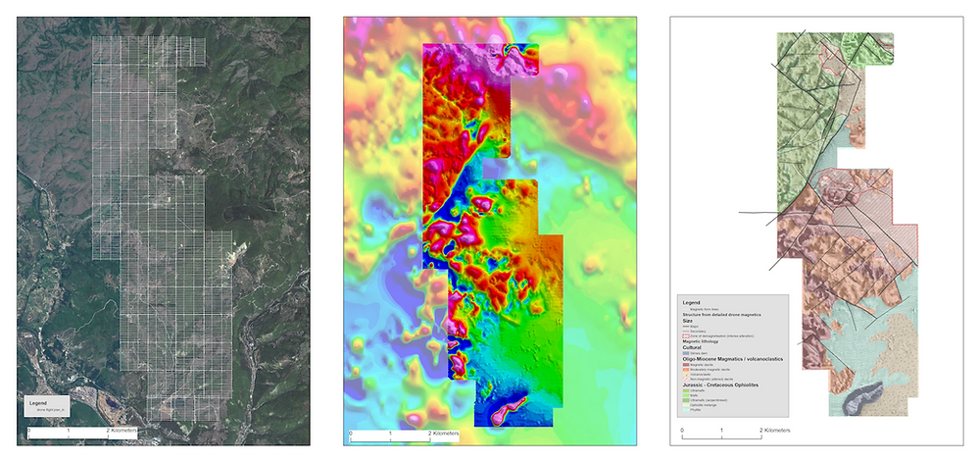Click the Magnetic dacite legend swatch
This screenshot has height=462, width=980.
click(686, 365)
